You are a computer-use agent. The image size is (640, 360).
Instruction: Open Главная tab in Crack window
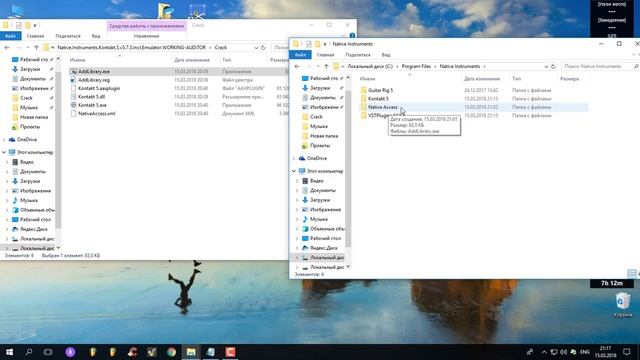[36, 36]
